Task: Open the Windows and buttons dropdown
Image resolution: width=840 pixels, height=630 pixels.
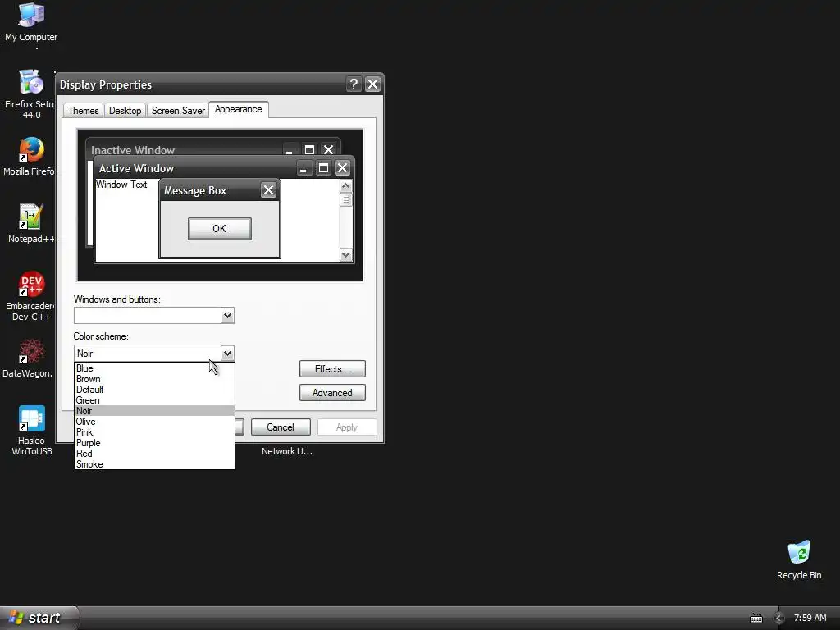Action: pyautogui.click(x=227, y=316)
